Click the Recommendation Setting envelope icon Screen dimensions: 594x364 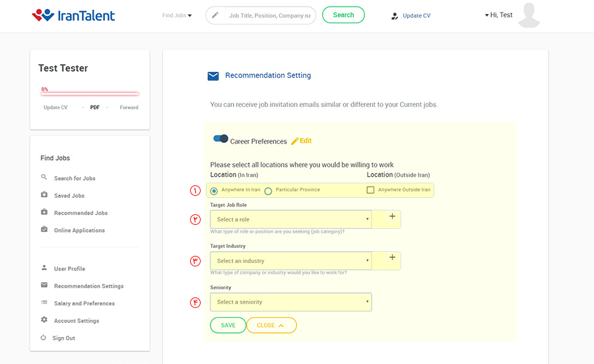click(213, 76)
